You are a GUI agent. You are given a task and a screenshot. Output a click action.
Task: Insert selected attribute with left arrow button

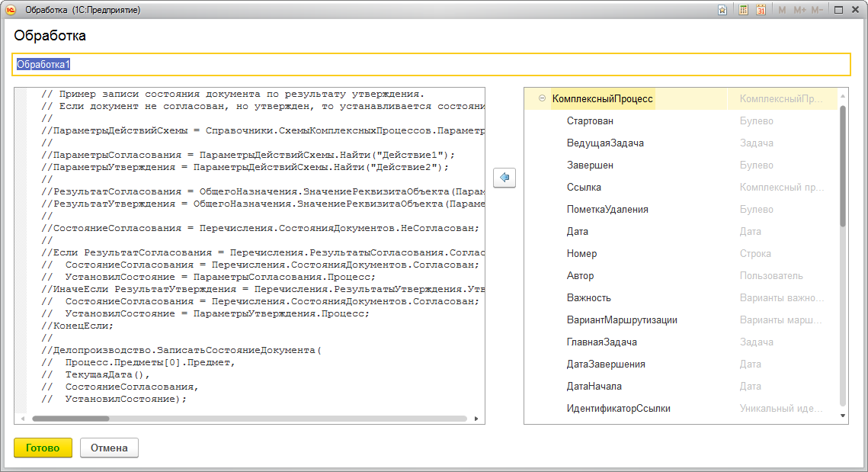504,177
